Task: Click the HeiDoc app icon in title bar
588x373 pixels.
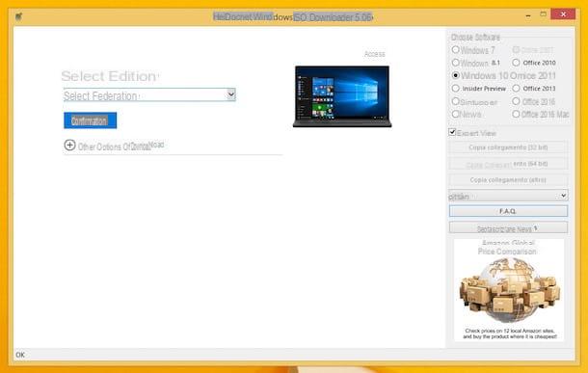Action: [x=18, y=16]
